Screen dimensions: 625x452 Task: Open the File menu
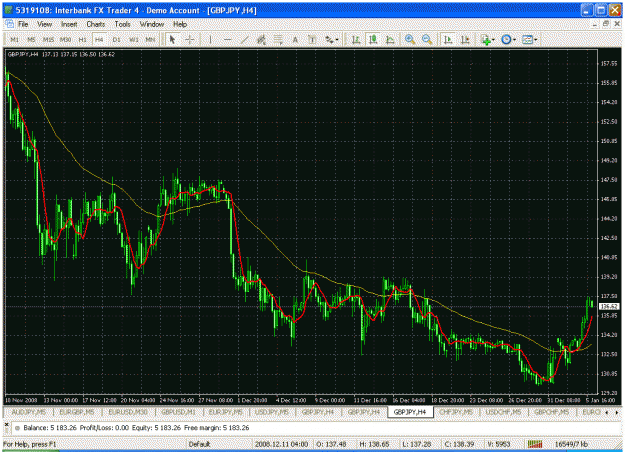(x=23, y=24)
